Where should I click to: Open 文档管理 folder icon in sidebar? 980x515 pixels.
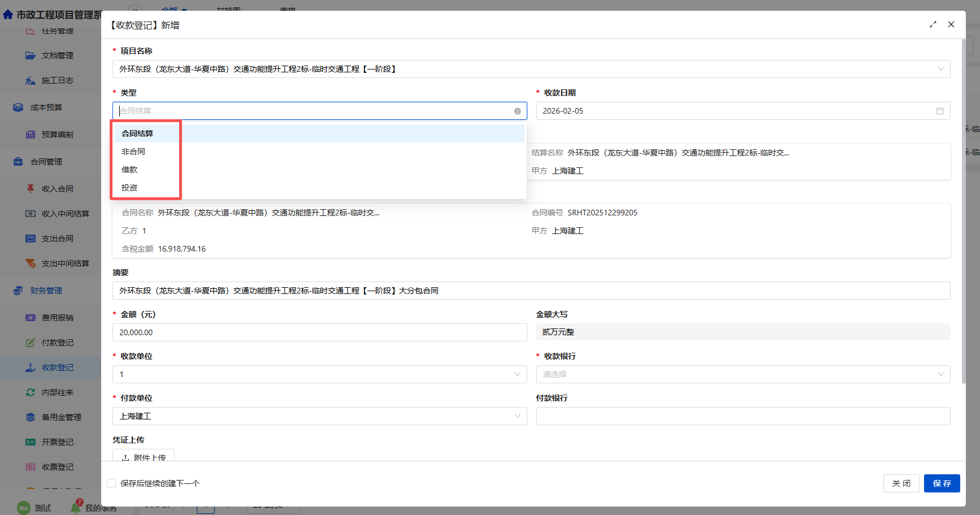(x=31, y=55)
